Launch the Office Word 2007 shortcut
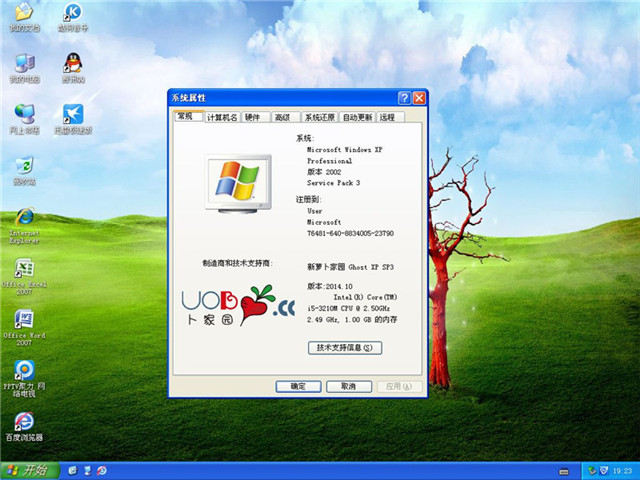The image size is (640, 480). click(24, 328)
